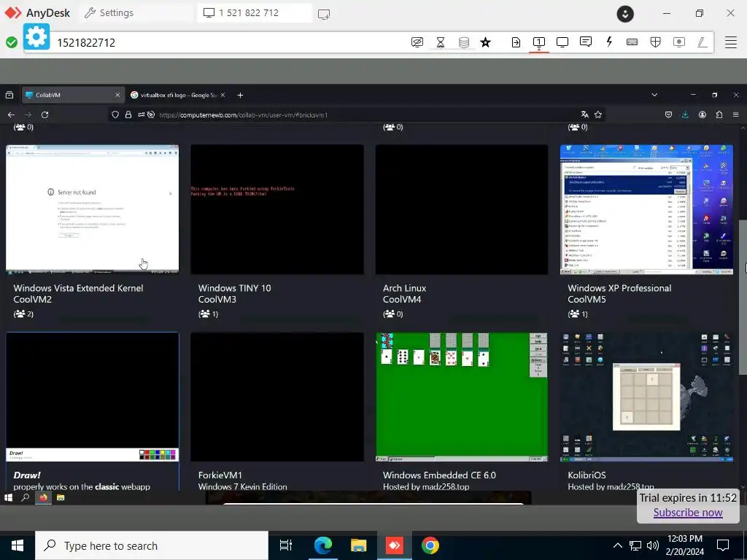Click the lock icon in the URL bar

pyautogui.click(x=128, y=114)
